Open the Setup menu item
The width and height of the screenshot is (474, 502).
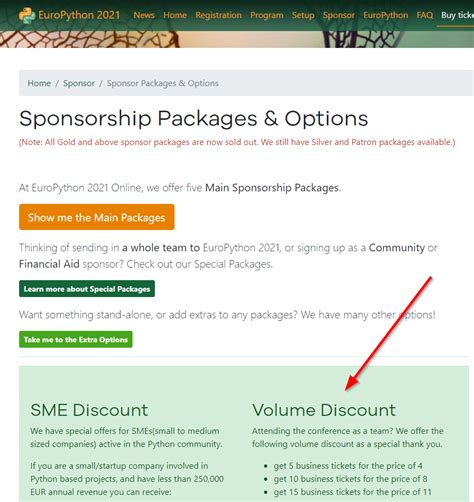303,15
